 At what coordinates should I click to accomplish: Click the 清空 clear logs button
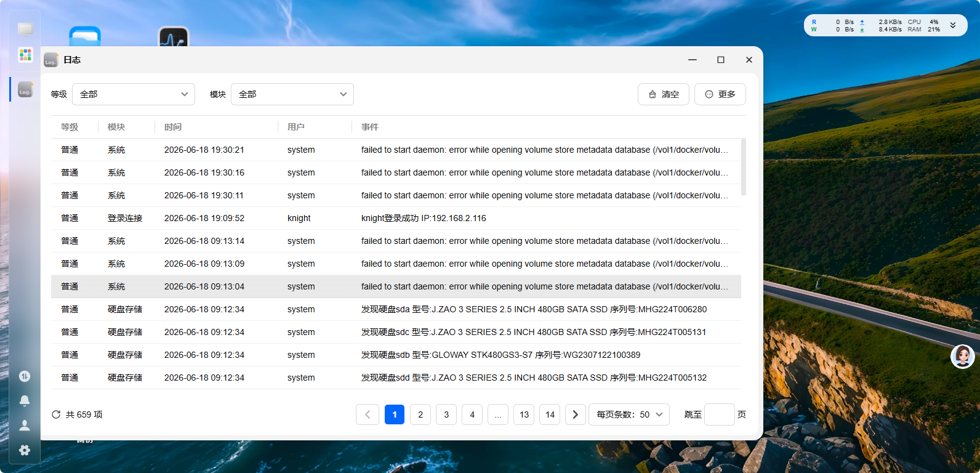pos(664,94)
